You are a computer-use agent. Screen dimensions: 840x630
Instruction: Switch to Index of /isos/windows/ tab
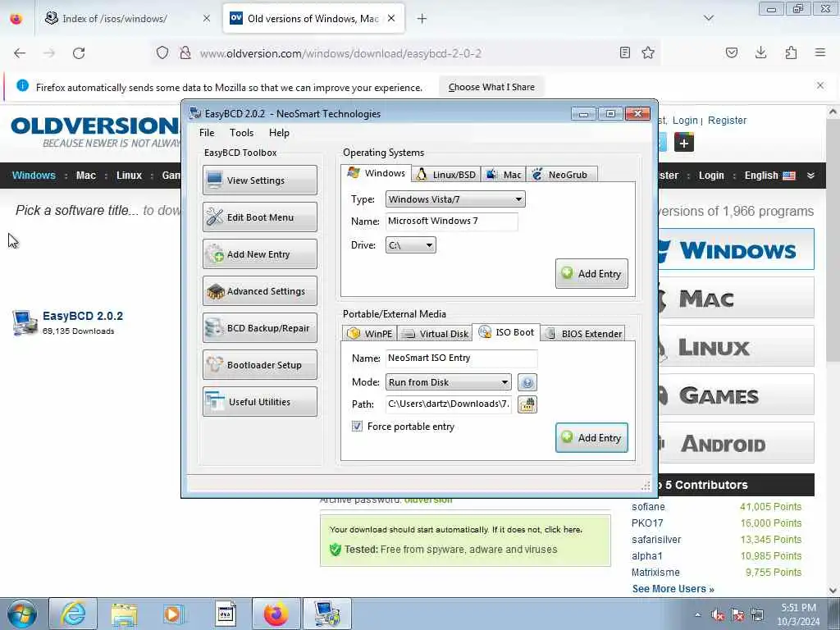[115, 19]
